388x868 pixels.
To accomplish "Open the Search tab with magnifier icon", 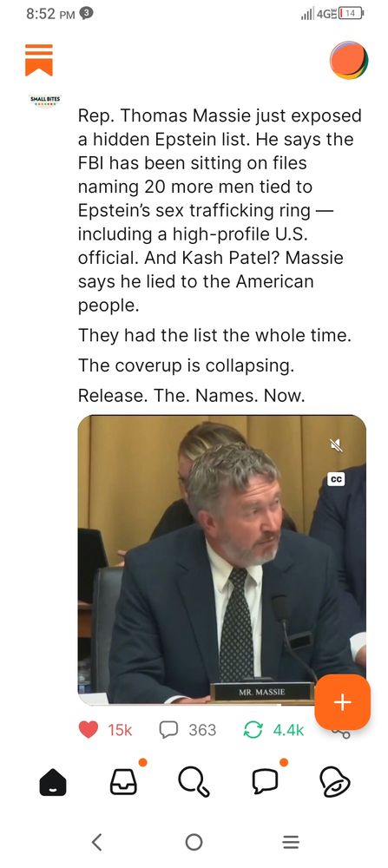I will tap(194, 783).
